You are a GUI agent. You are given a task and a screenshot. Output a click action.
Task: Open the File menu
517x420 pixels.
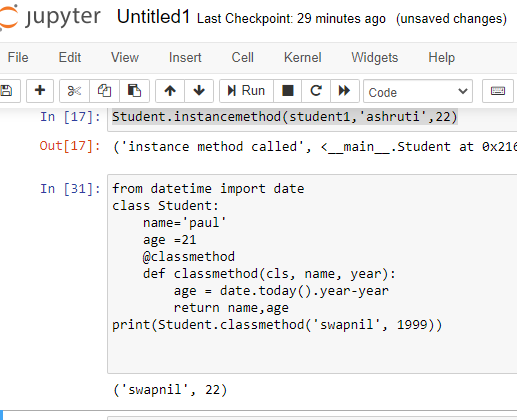18,58
